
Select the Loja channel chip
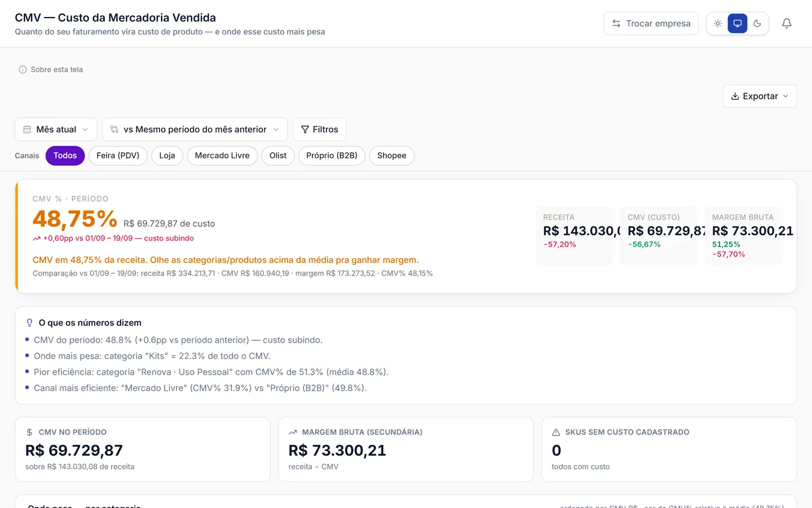coord(167,156)
